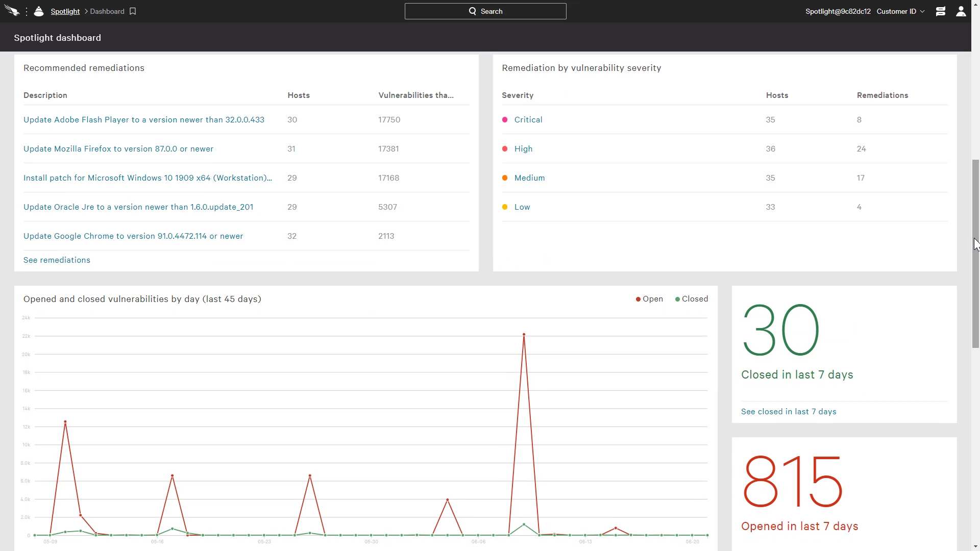
Task: Open See remediations link
Action: [x=57, y=260]
